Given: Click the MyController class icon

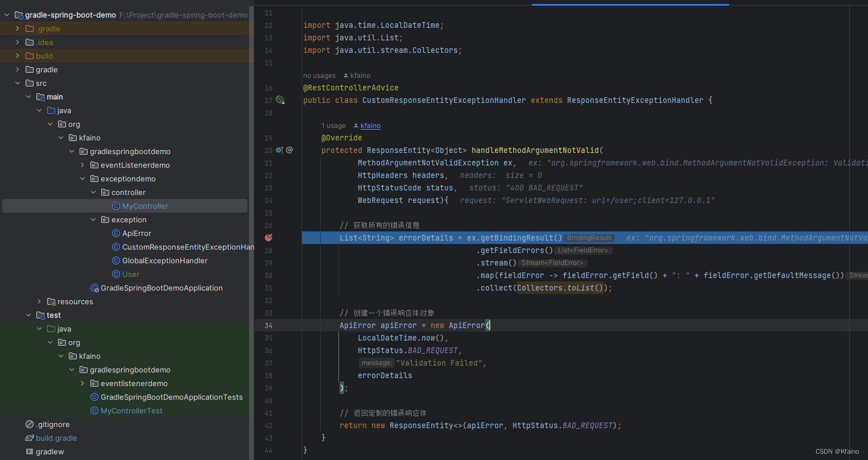Looking at the screenshot, I should tap(116, 206).
